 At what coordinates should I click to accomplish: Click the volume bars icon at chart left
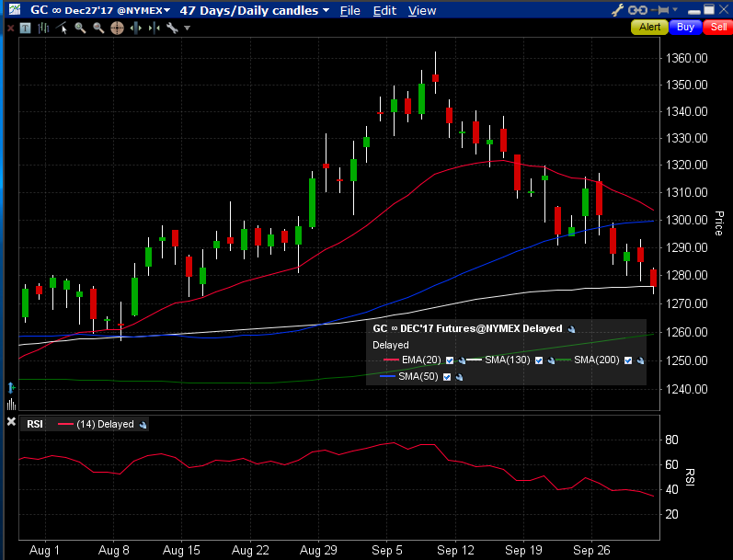[12, 404]
